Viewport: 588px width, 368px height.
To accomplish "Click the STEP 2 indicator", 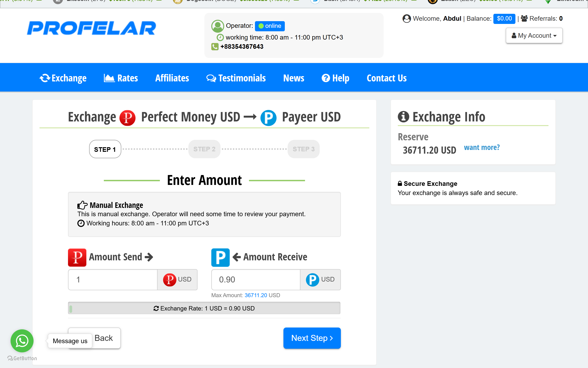I will click(204, 149).
